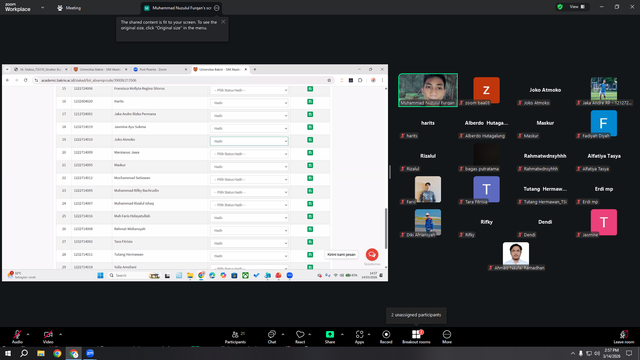Image resolution: width=640 pixels, height=360 pixels.
Task: Open Chrome menu three dots in shared browser
Action: [x=382, y=80]
